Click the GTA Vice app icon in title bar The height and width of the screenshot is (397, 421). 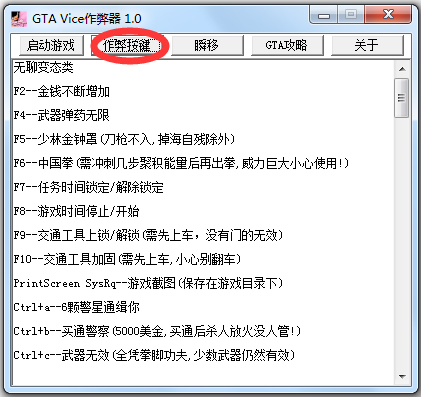[x=19, y=19]
